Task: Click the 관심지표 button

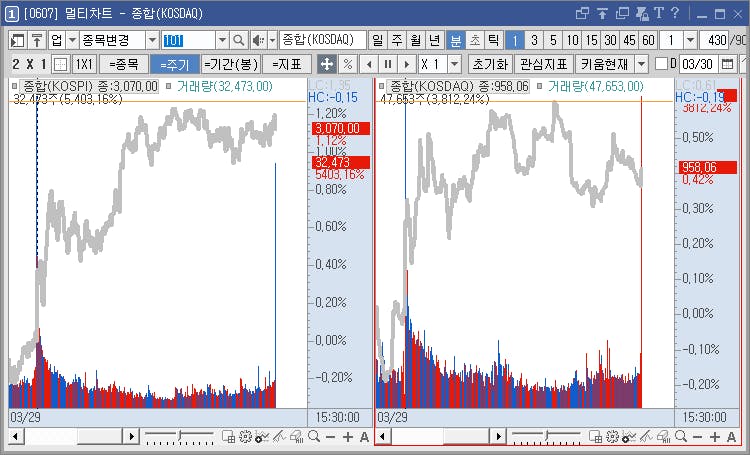Action: [x=543, y=64]
